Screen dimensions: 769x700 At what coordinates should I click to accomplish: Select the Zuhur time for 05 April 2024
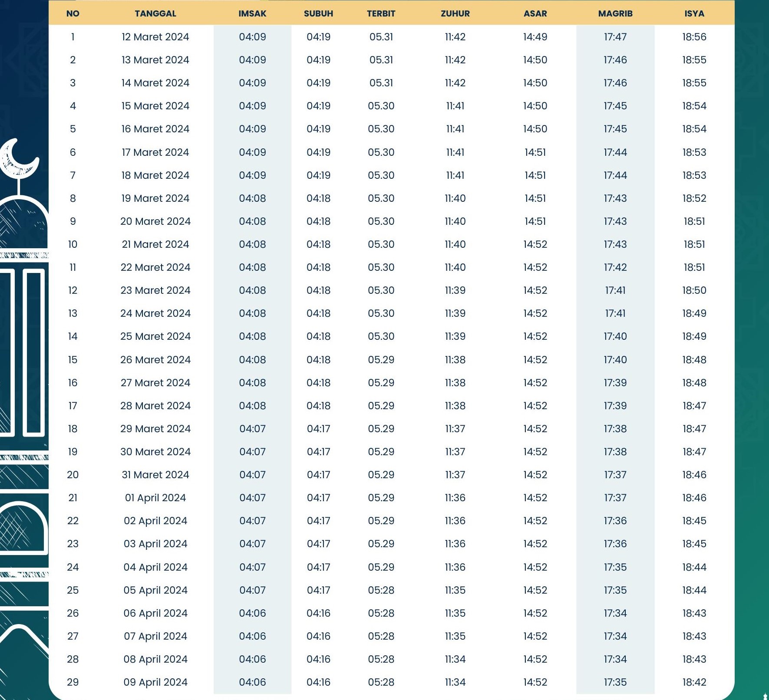pyautogui.click(x=455, y=590)
